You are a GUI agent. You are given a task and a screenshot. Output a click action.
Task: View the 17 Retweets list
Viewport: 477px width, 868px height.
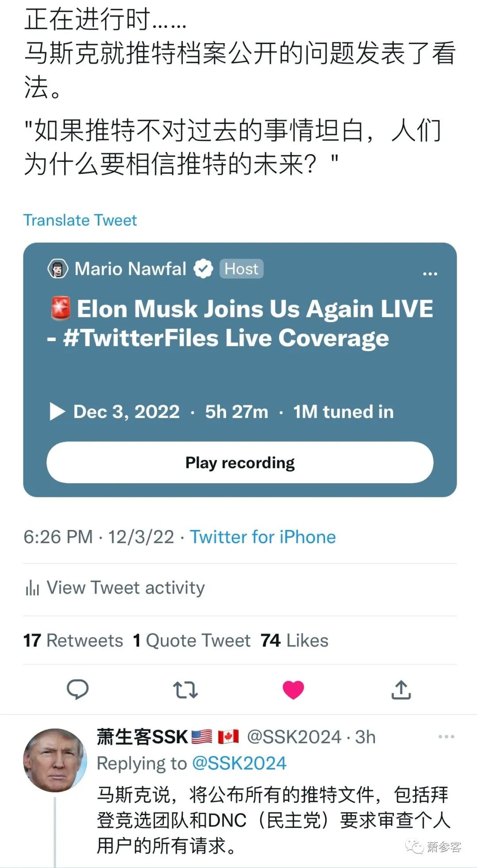(73, 640)
